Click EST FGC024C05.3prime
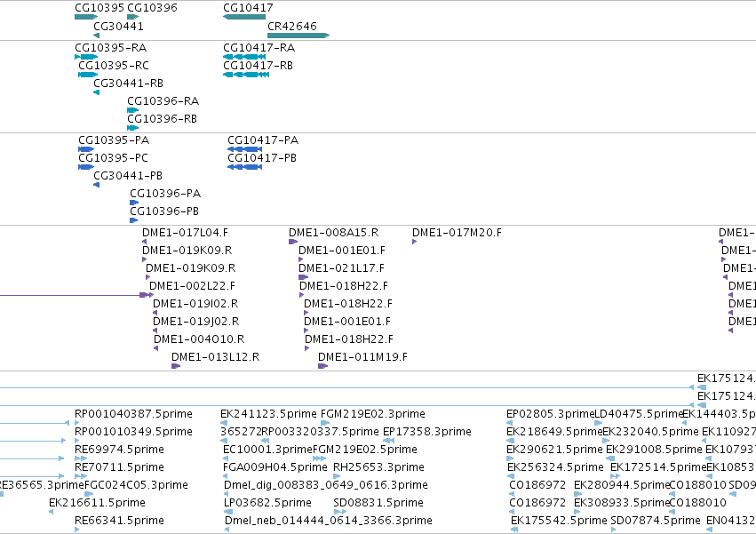Image resolution: width=756 pixels, height=534 pixels. pyautogui.click(x=136, y=485)
